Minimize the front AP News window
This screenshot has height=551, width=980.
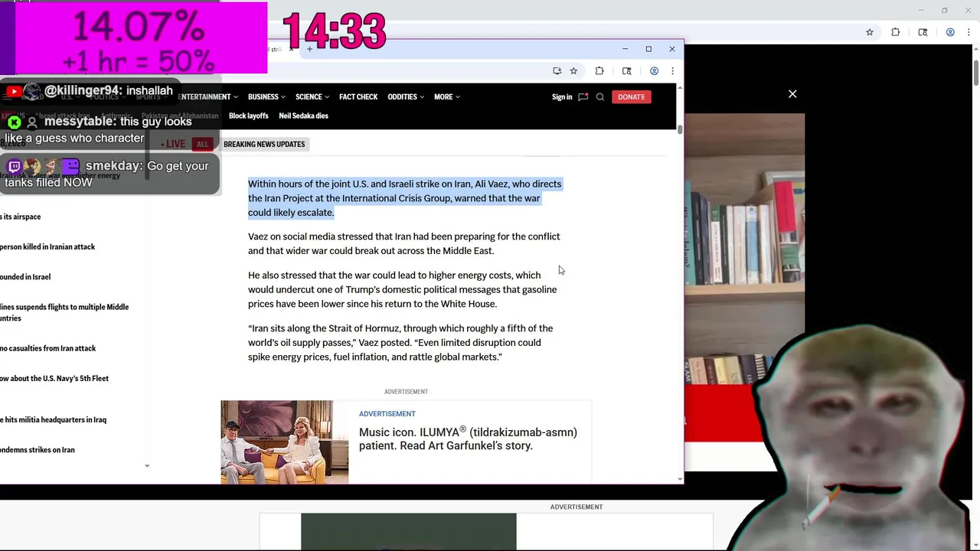pyautogui.click(x=625, y=49)
